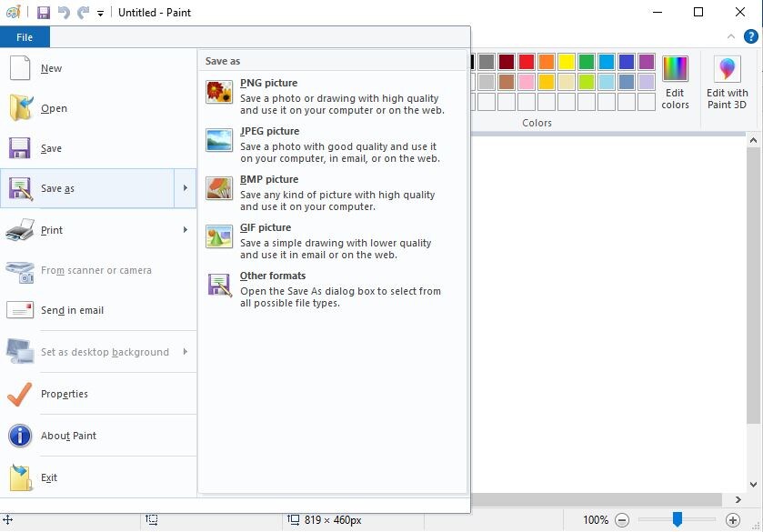Pick the pink color swatch
The height and width of the screenshot is (532, 763).
[x=527, y=82]
